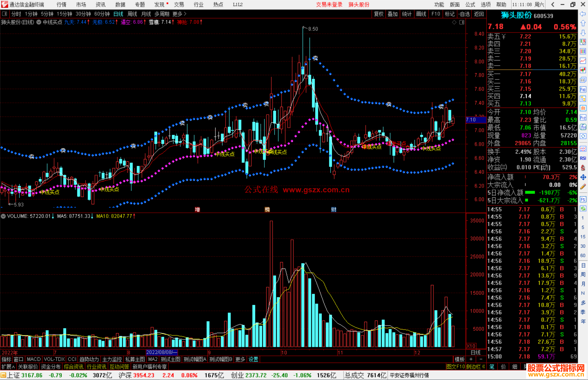
Task: Click the candlestick chart icon in the right sidebar
Action: coord(583,70)
